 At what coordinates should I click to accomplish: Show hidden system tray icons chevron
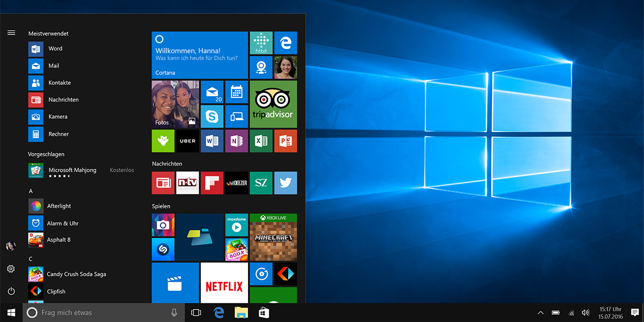pos(540,312)
